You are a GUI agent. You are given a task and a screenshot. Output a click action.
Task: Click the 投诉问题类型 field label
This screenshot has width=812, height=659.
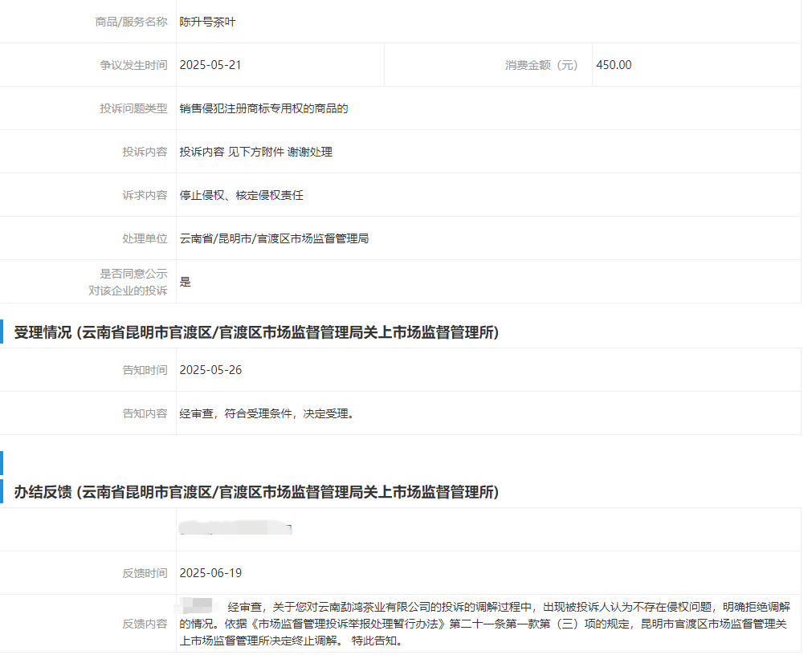click(133, 108)
